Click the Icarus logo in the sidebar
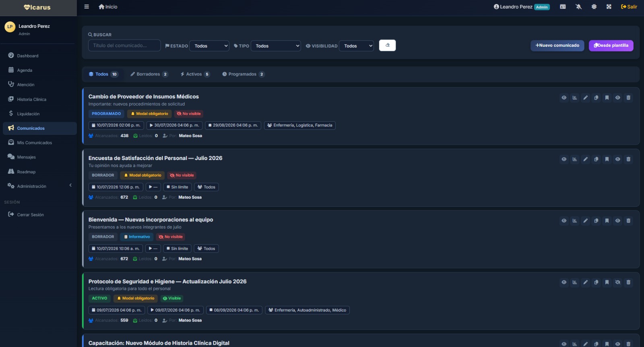Image resolution: width=644 pixels, height=347 pixels. tap(37, 7)
